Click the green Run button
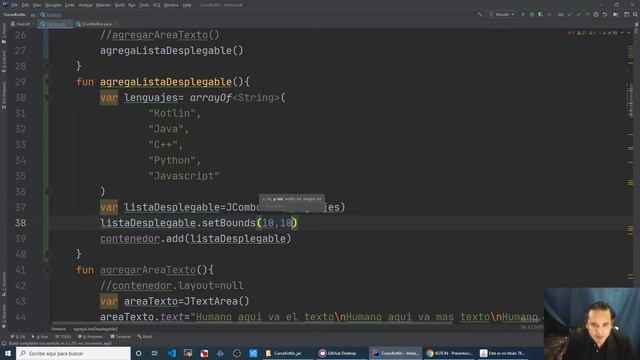 pyautogui.click(x=523, y=15)
